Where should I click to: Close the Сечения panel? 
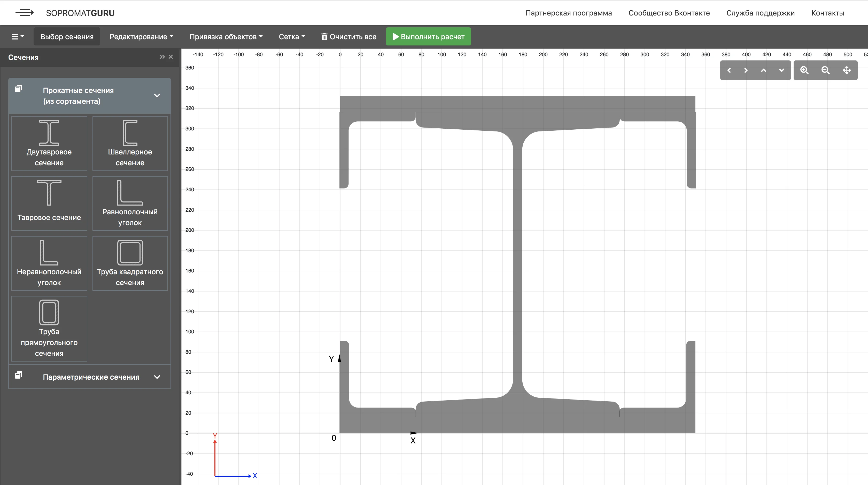click(171, 57)
